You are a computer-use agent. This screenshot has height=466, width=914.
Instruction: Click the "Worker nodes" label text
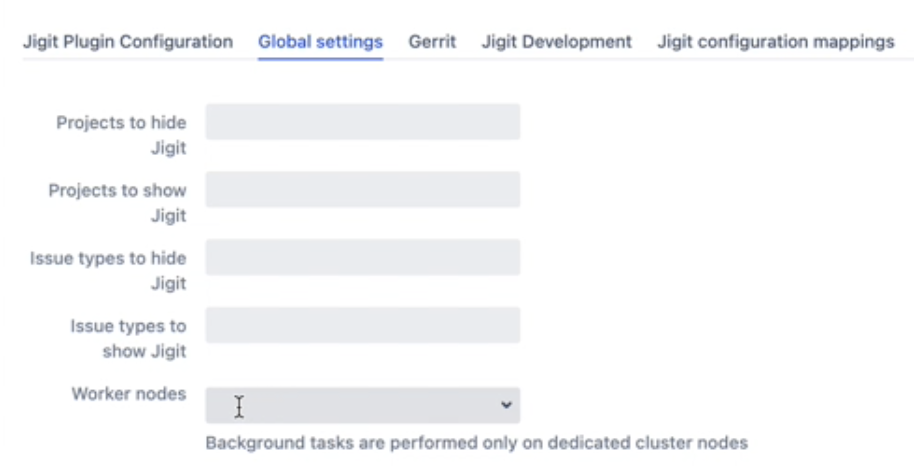tap(128, 394)
